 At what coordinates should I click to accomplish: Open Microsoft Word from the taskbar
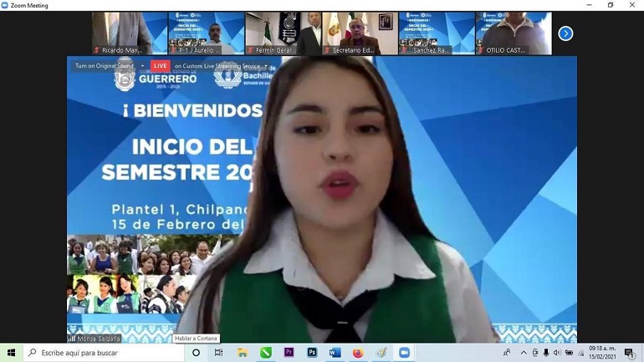(335, 353)
